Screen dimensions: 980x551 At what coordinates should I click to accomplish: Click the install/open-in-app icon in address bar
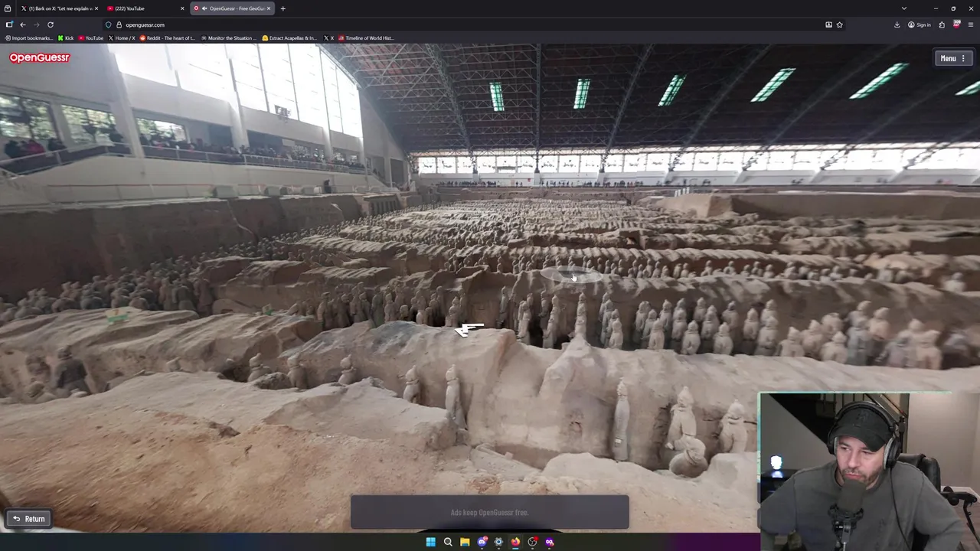[828, 24]
